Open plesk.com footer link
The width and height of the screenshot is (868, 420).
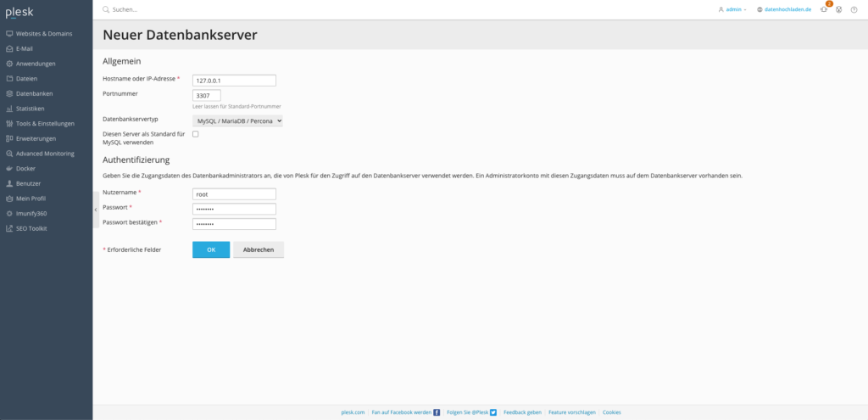pos(353,412)
